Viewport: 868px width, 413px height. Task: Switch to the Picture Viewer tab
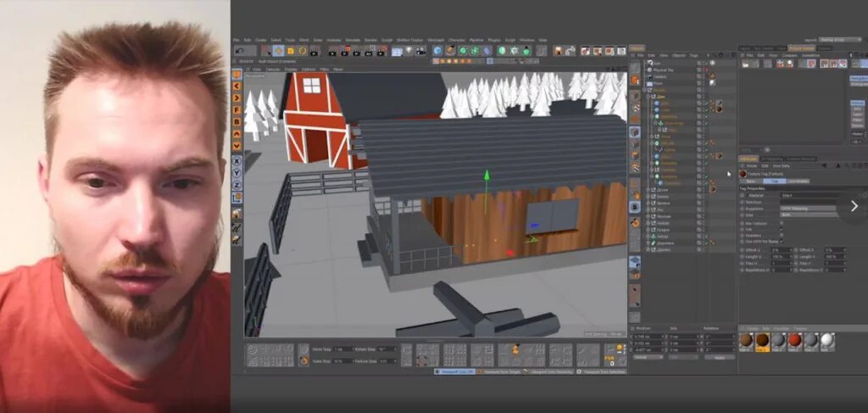point(802,48)
